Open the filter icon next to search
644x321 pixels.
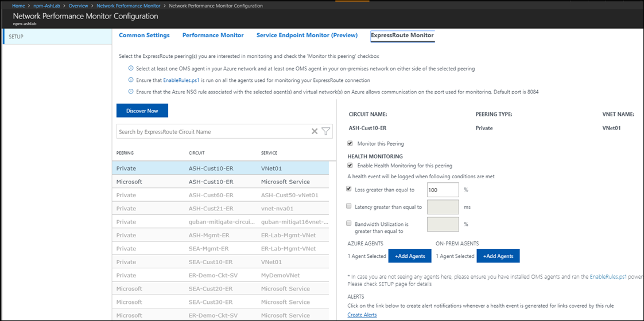pos(326,132)
